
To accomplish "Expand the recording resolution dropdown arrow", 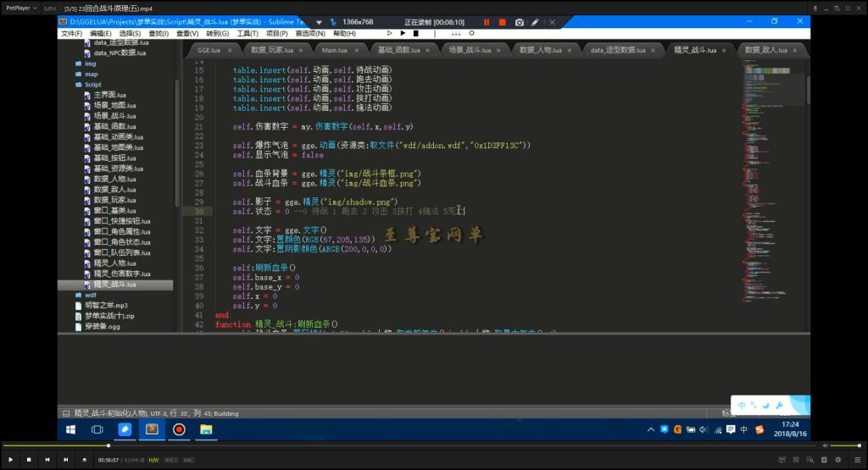I will (x=320, y=22).
